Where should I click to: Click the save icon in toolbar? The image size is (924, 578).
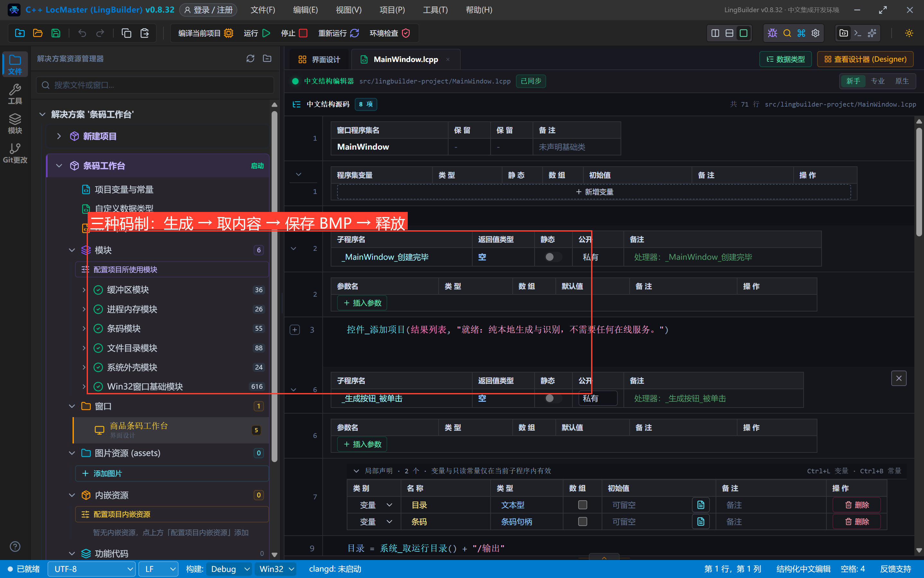56,33
